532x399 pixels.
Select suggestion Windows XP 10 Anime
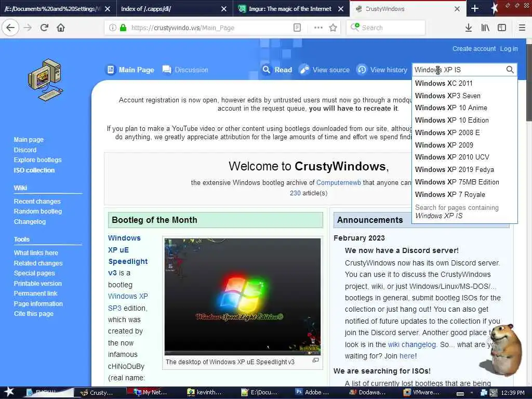464,108
